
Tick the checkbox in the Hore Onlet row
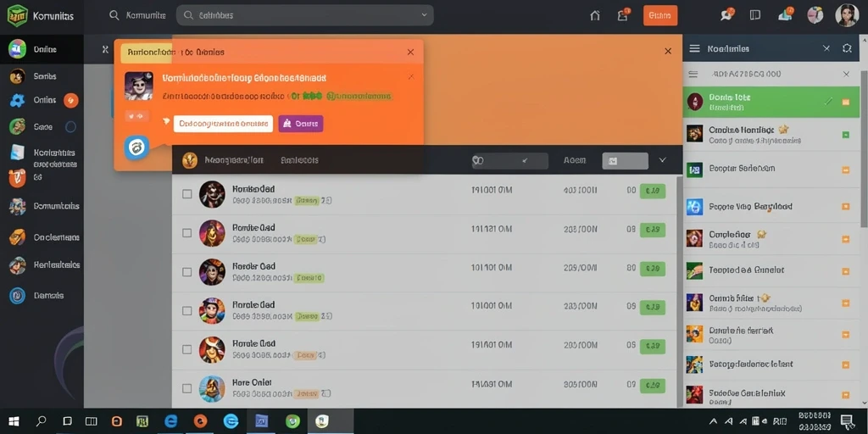tap(187, 388)
